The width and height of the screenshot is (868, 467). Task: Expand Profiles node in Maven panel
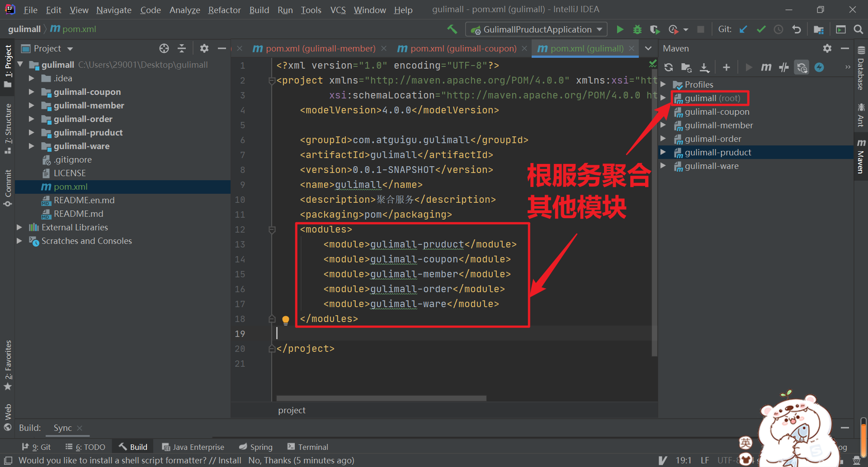tap(663, 84)
